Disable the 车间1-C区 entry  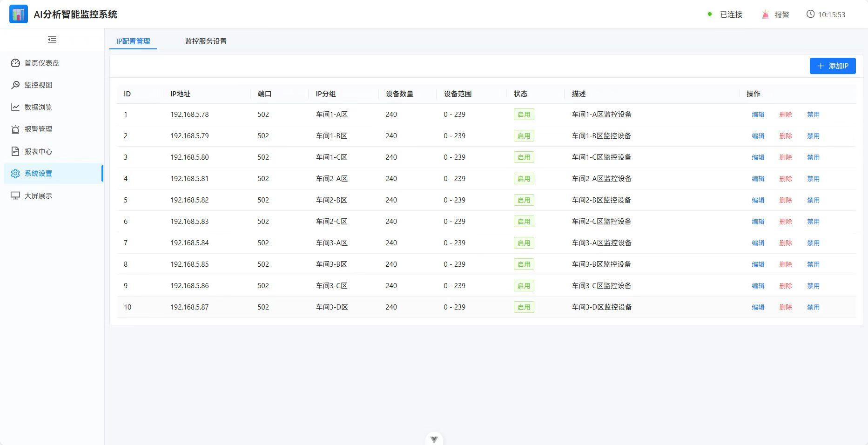click(813, 157)
